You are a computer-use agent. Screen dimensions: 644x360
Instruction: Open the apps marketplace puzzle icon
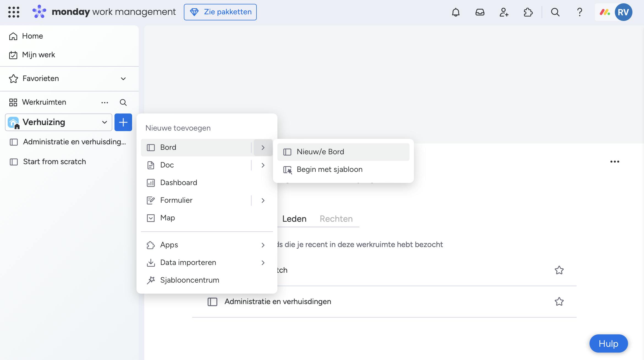tap(528, 12)
